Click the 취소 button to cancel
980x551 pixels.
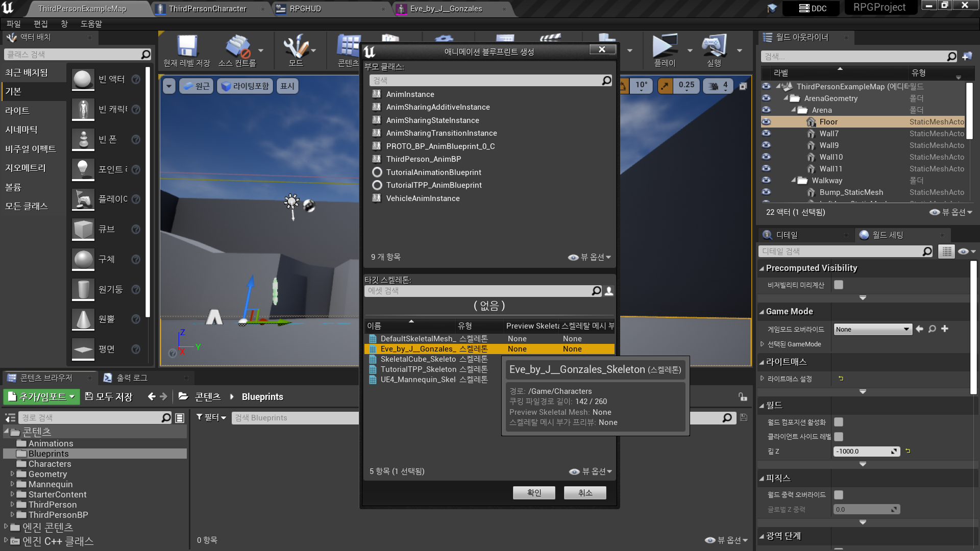pyautogui.click(x=584, y=492)
